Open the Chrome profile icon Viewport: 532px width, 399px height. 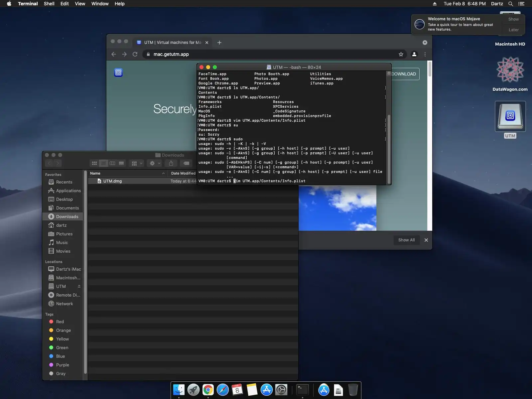pyautogui.click(x=414, y=54)
